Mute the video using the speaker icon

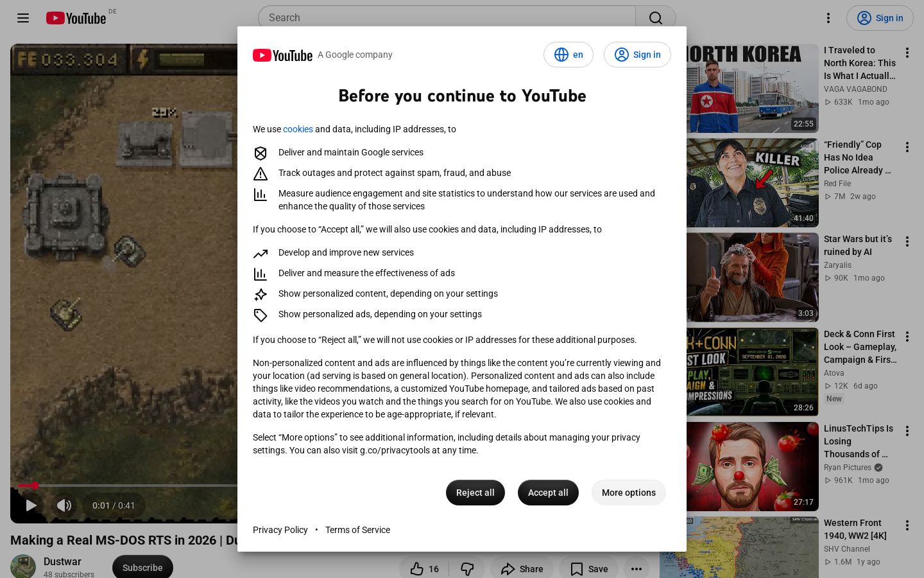pyautogui.click(x=64, y=505)
